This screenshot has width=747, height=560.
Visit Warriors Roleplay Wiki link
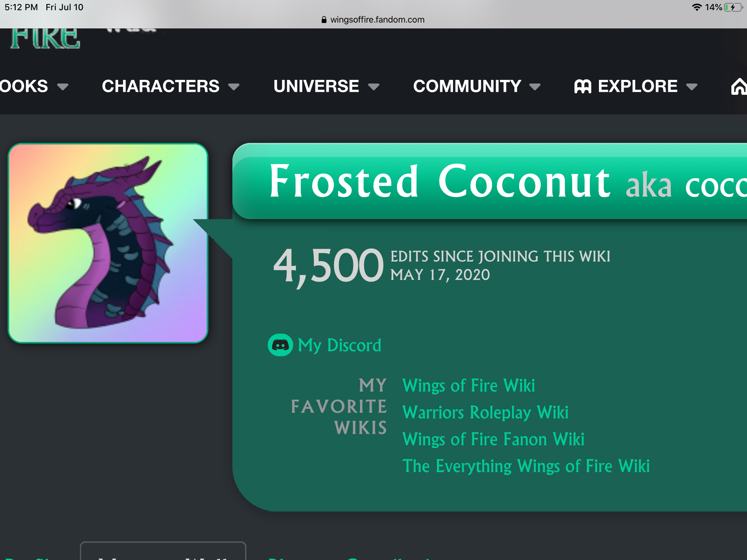click(485, 412)
